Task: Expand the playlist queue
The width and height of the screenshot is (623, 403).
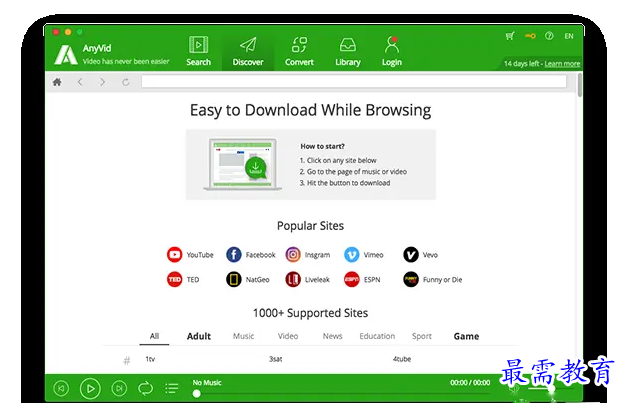Action: 172,388
